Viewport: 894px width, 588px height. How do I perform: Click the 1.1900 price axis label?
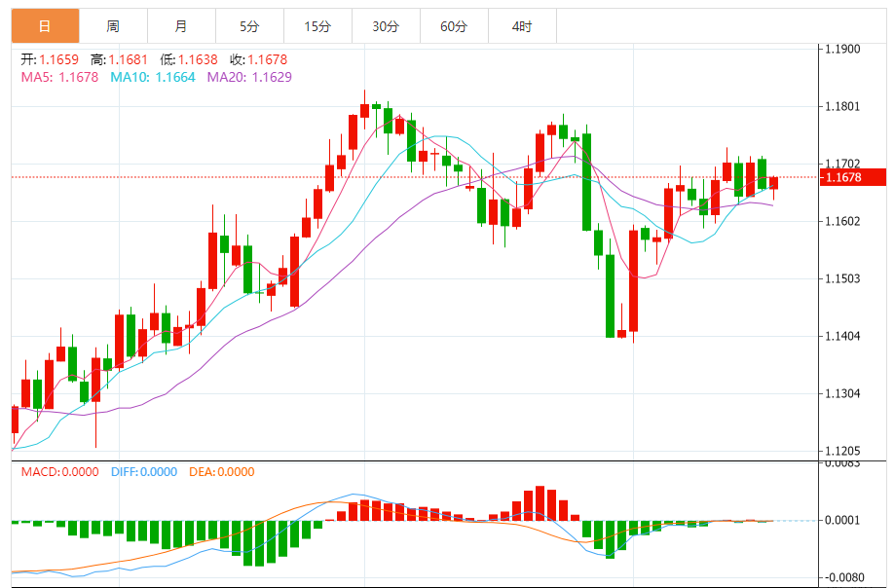click(842, 49)
